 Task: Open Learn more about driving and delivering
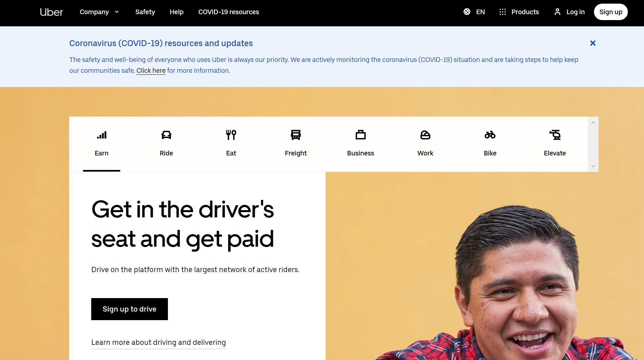(x=158, y=342)
